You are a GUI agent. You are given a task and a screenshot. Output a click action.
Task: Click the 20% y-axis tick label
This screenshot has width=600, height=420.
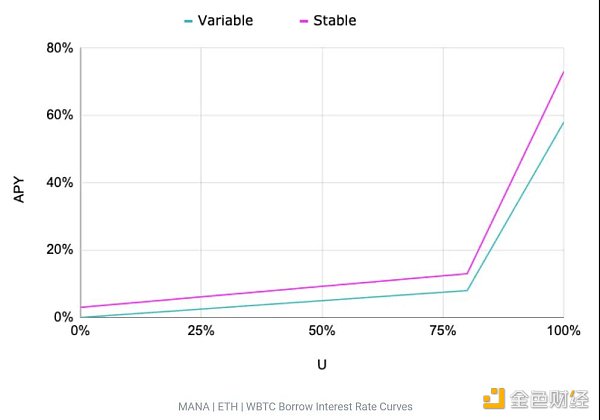(60, 250)
